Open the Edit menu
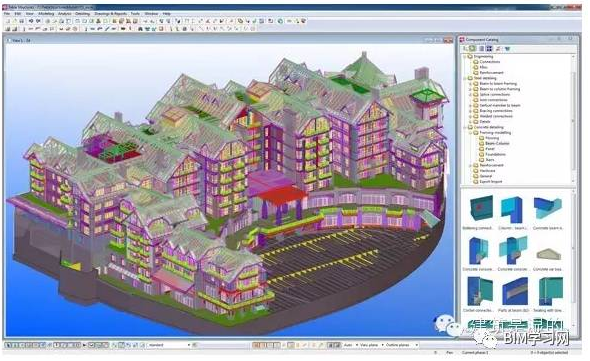The width and height of the screenshot is (590, 361). click(x=18, y=14)
